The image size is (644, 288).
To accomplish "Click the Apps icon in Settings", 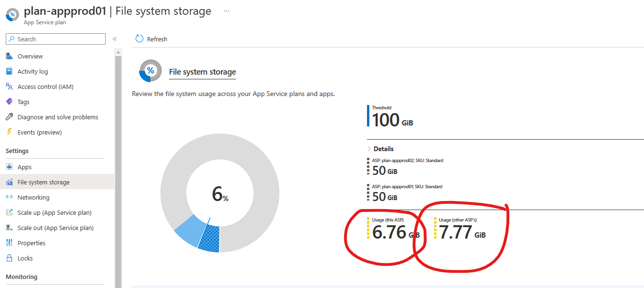I will [x=9, y=167].
